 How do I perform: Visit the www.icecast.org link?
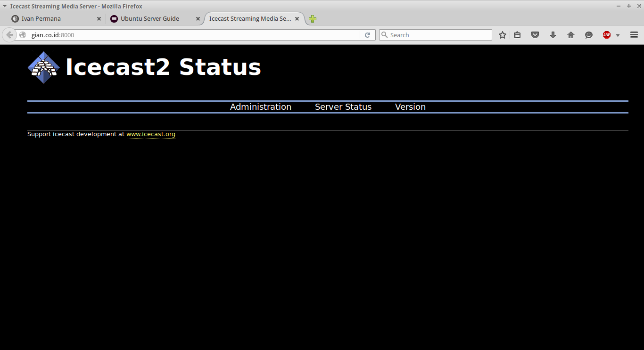[x=151, y=134]
